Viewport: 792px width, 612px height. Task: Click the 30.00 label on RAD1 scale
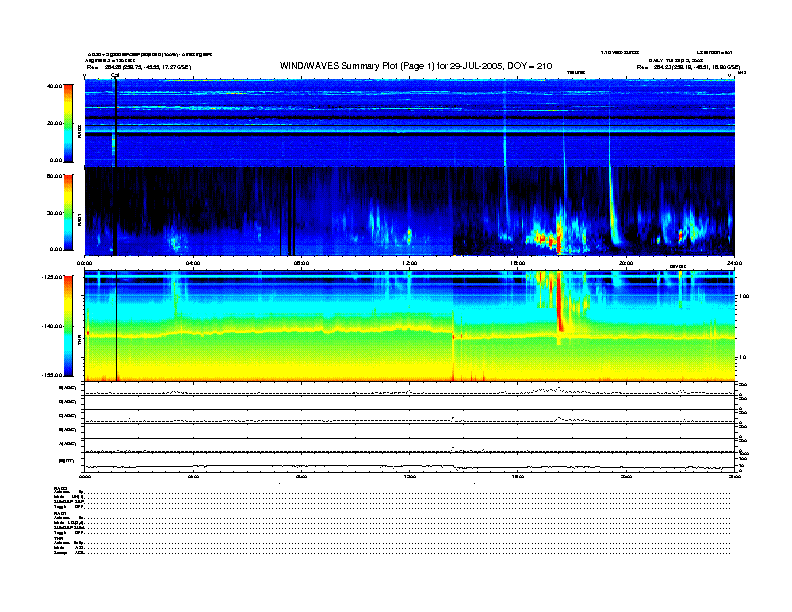tap(54, 213)
